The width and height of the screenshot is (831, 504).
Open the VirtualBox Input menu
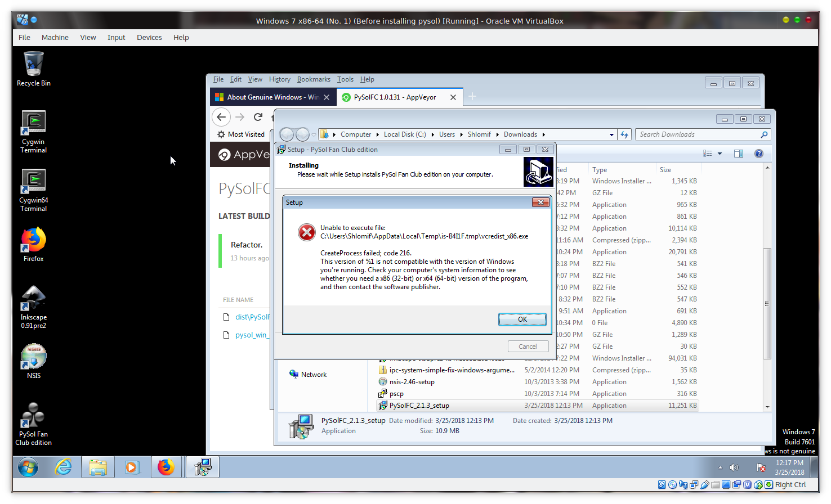[x=116, y=37]
